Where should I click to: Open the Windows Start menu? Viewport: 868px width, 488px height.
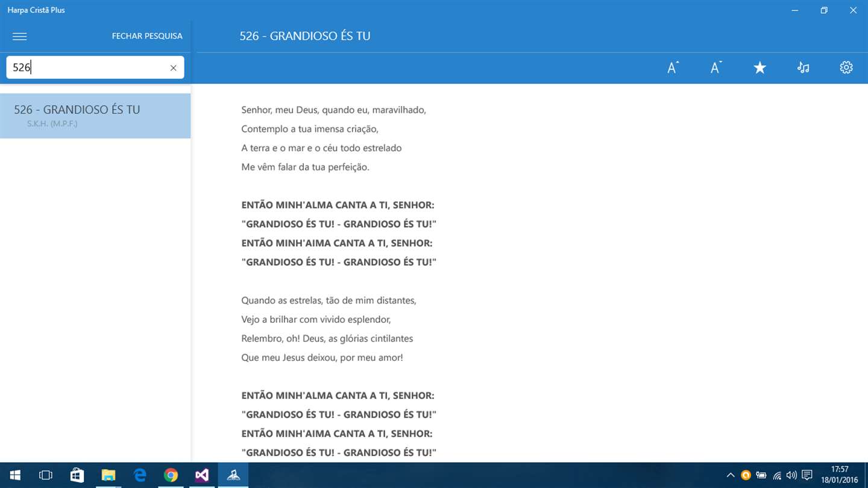(14, 475)
